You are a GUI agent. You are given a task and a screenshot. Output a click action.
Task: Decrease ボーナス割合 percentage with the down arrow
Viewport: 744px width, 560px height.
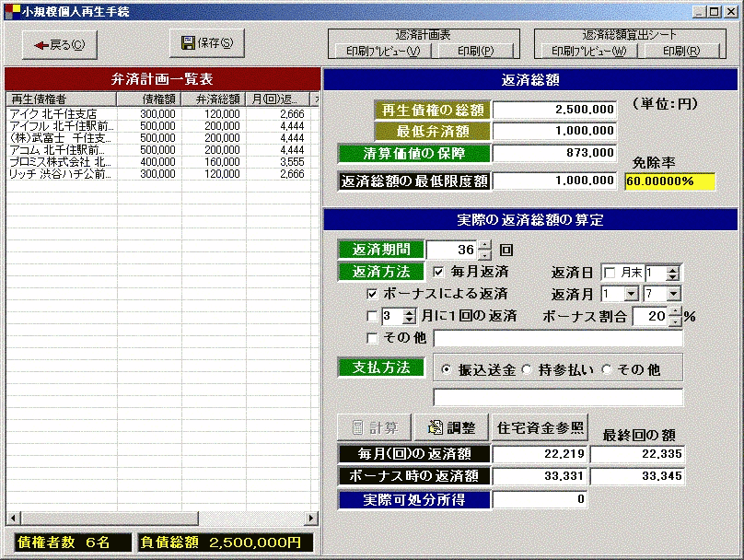point(674,321)
